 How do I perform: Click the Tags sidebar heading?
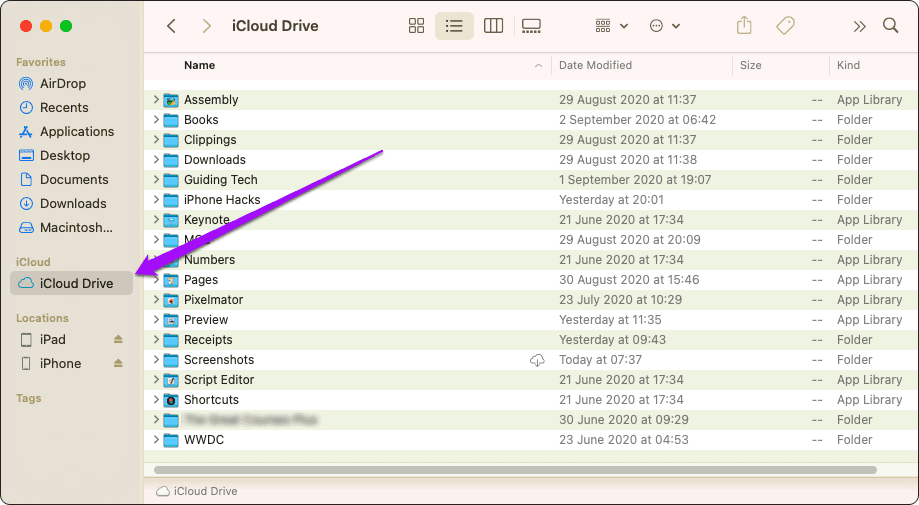point(29,398)
